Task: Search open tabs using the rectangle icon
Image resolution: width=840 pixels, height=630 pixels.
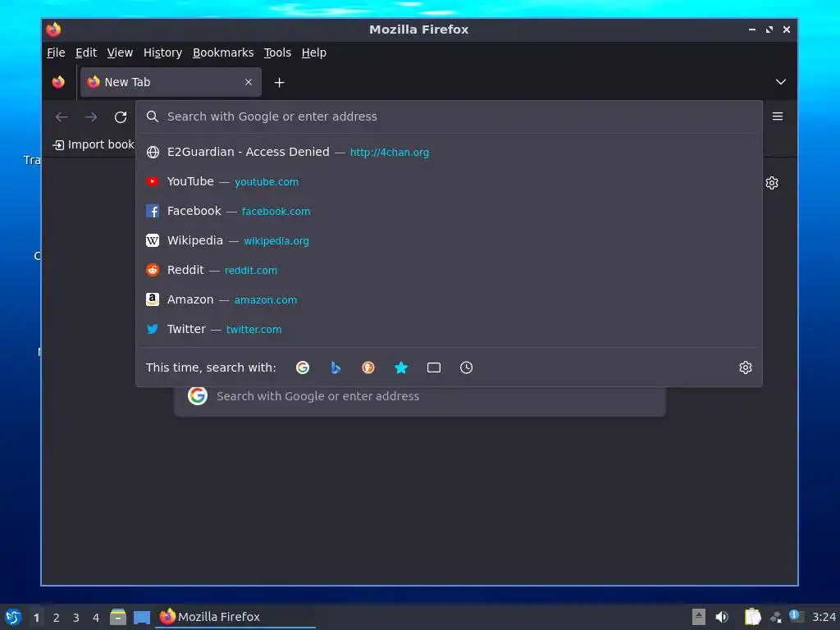Action: coord(434,367)
